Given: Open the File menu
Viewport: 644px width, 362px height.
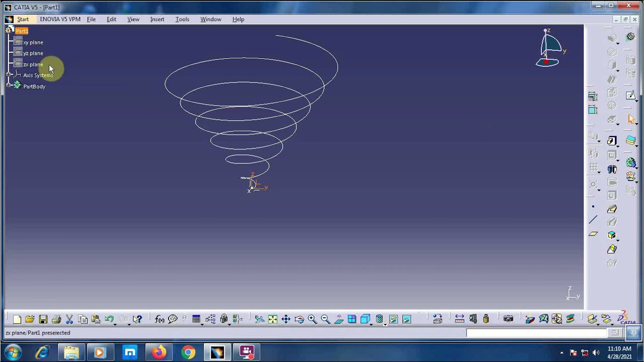Looking at the screenshot, I should (91, 19).
